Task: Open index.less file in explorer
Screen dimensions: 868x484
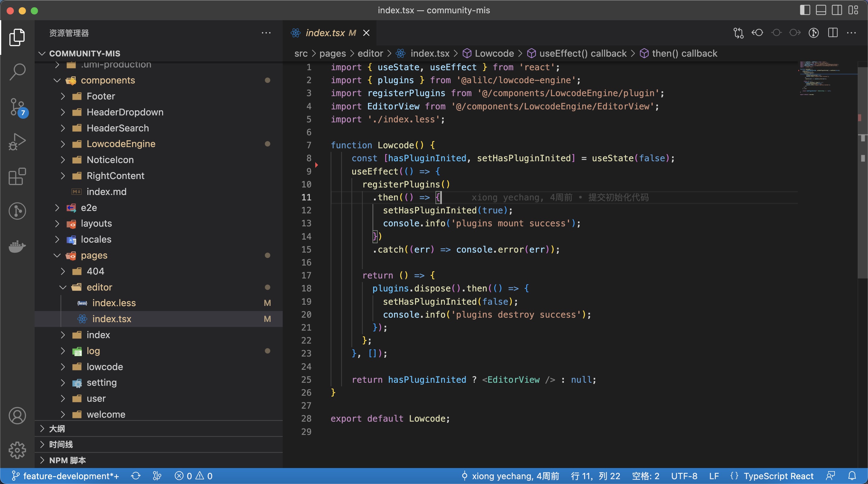Action: coord(158,303)
